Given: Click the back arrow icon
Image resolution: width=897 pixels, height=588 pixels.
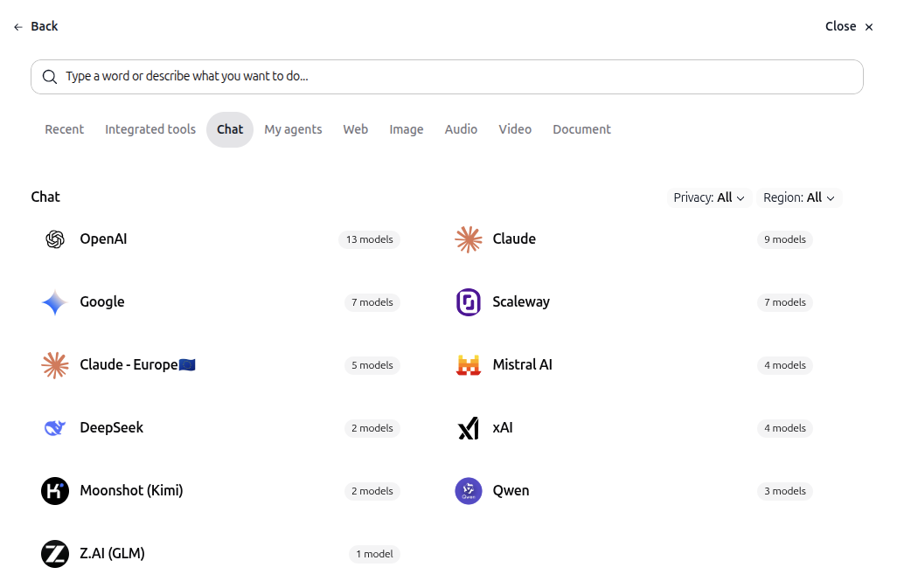Looking at the screenshot, I should (x=18, y=27).
